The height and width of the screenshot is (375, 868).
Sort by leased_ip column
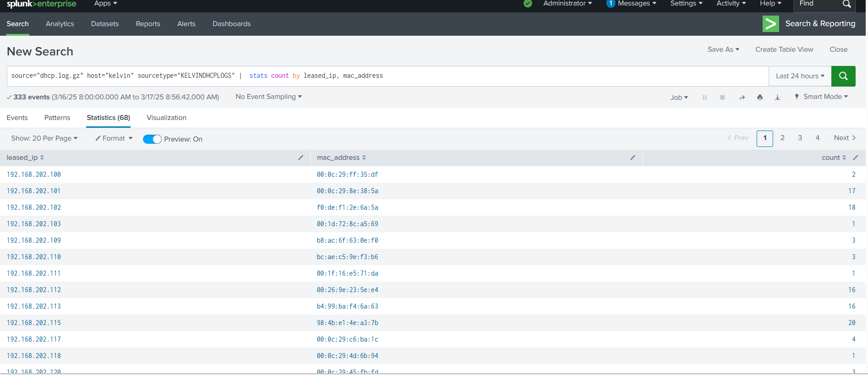coord(25,158)
